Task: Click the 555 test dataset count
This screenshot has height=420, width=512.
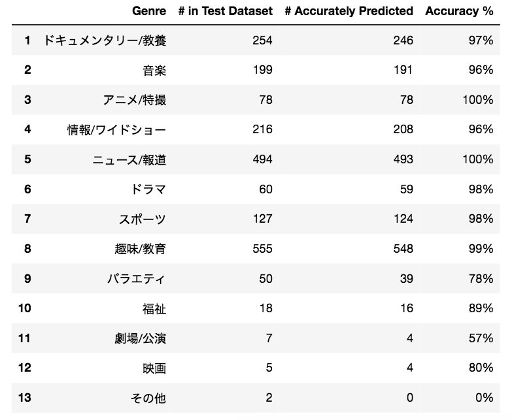Action: click(262, 249)
